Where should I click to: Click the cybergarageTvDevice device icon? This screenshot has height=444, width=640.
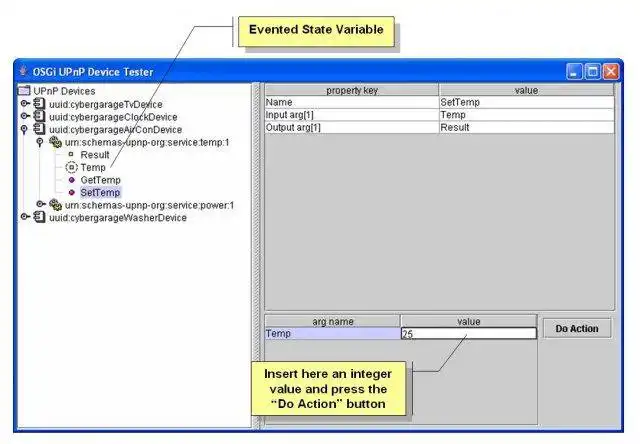pyautogui.click(x=39, y=104)
